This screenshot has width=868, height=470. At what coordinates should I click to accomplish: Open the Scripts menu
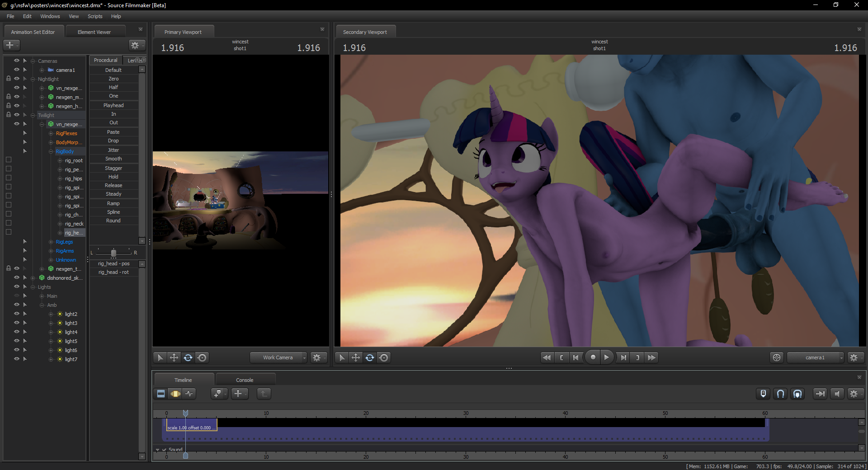point(95,16)
